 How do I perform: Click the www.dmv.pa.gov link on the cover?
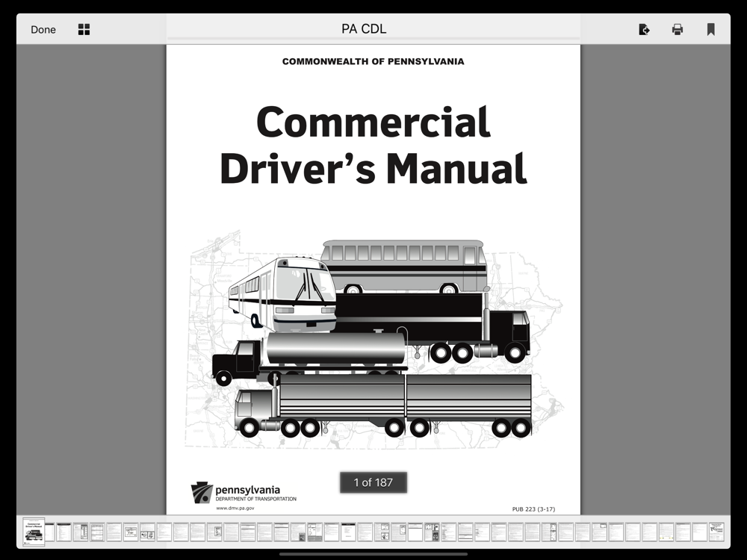pos(235,508)
